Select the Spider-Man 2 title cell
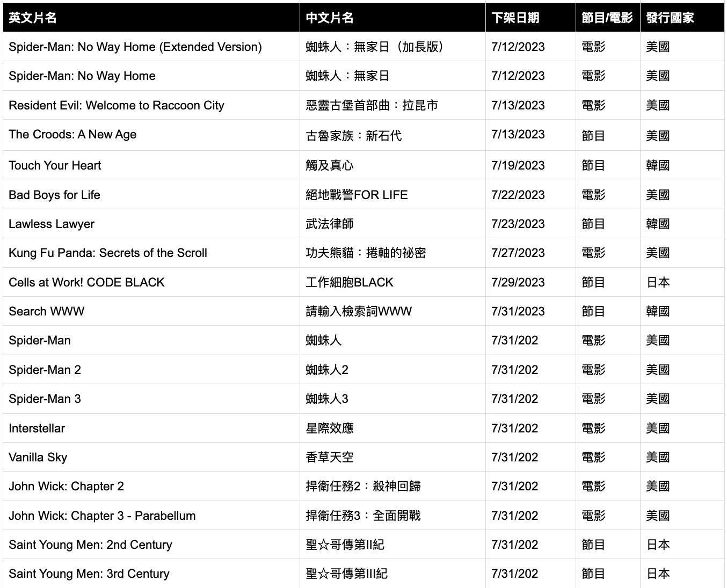Image resolution: width=727 pixels, height=588 pixels. [x=151, y=370]
